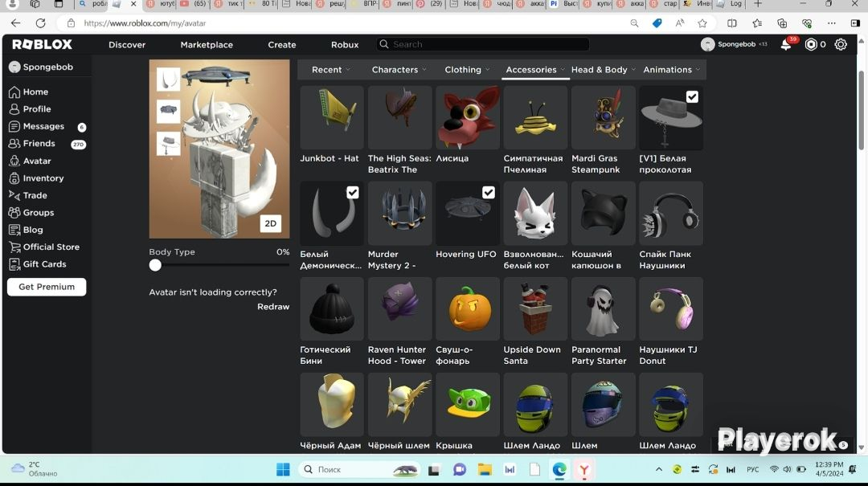Image resolution: width=868 pixels, height=486 pixels.
Task: Show hidden system tray icons
Action: coord(659,469)
